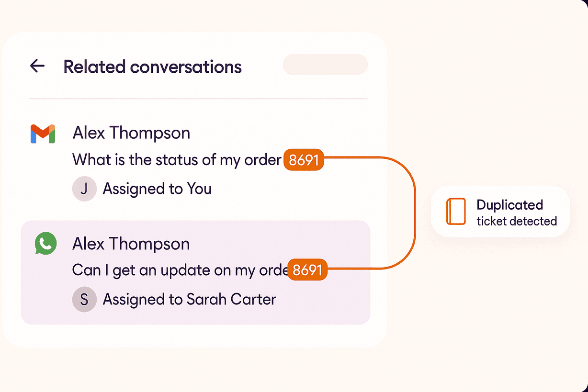Click the Assigned to You label

157,189
